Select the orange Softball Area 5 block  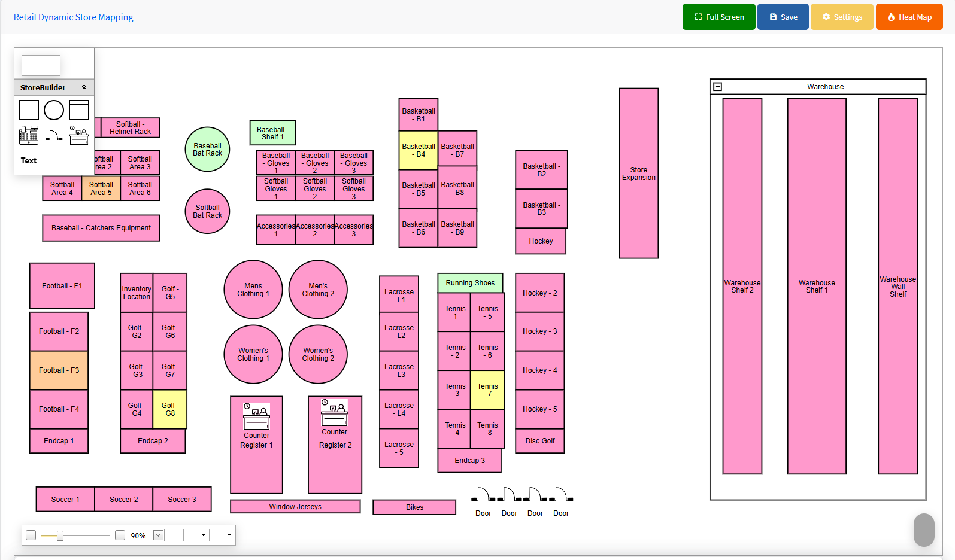click(101, 188)
